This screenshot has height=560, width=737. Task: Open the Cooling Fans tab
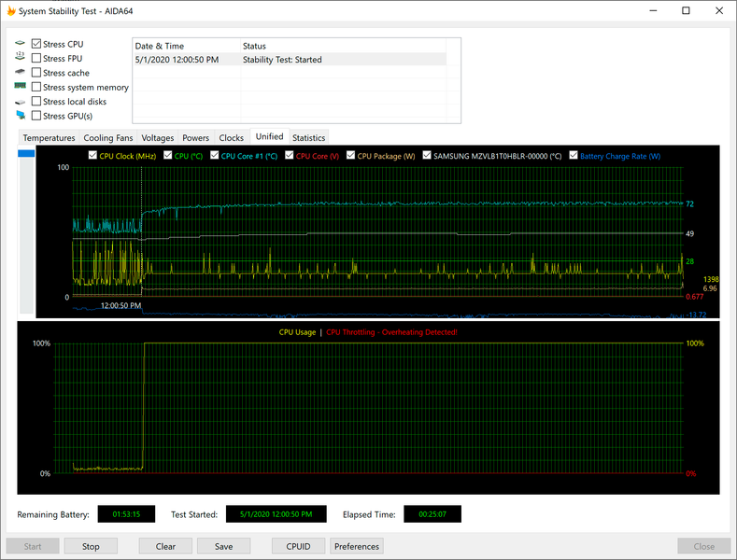108,137
